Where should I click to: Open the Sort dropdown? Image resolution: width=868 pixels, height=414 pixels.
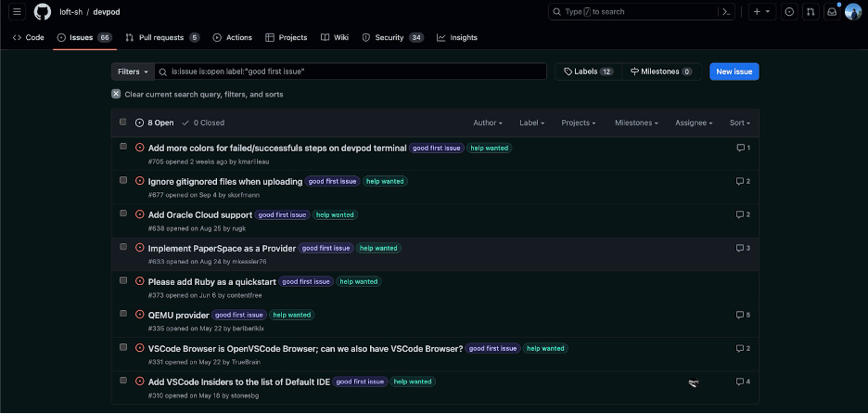click(x=740, y=123)
